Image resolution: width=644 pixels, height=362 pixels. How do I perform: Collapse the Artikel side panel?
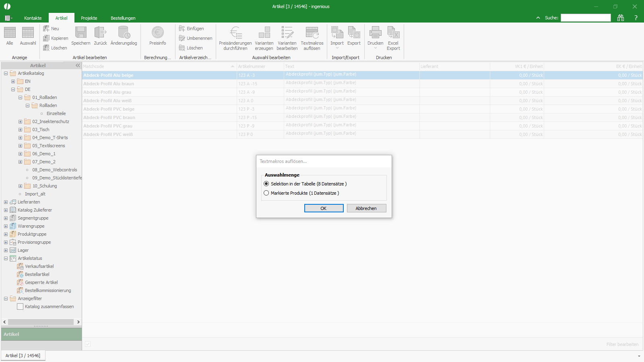click(x=78, y=65)
